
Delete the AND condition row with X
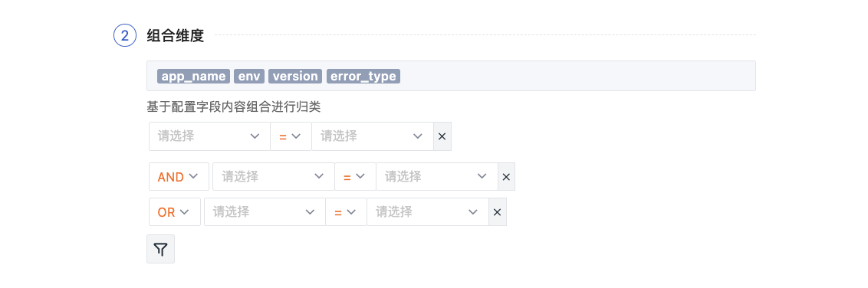(x=506, y=177)
